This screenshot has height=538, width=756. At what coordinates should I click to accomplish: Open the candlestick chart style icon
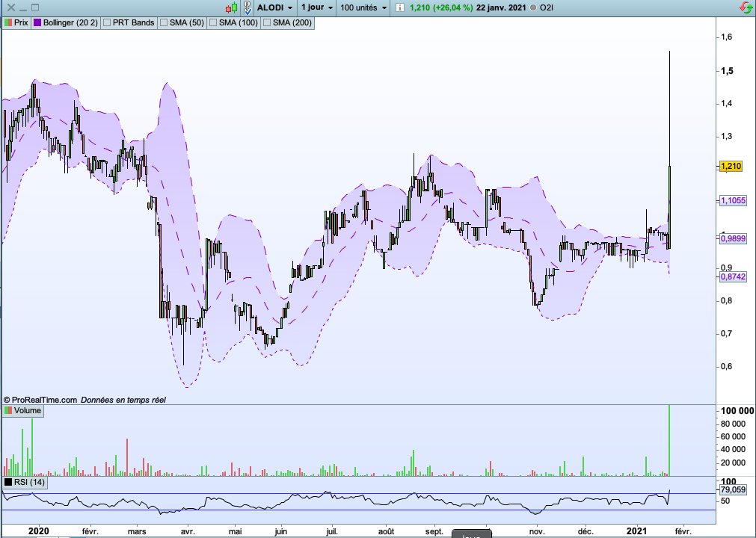coord(232,7)
